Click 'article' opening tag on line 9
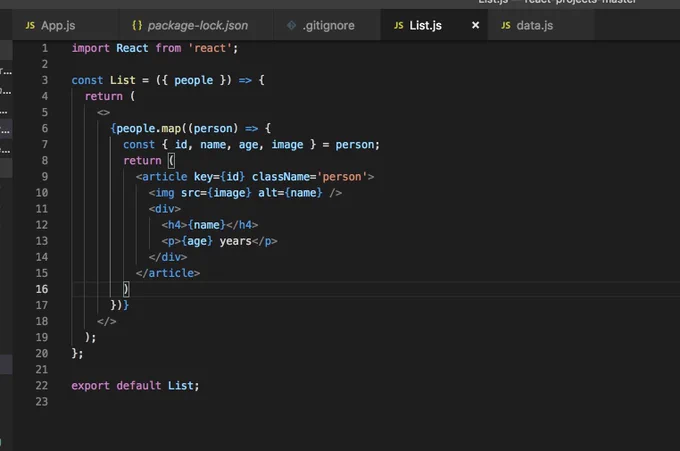Screen dimensions: 680x451 pos(164,176)
